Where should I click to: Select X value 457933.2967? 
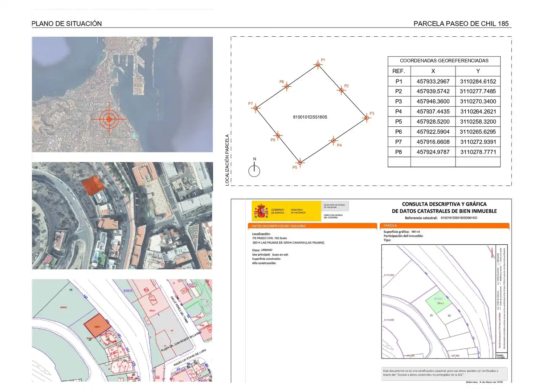[x=433, y=82]
